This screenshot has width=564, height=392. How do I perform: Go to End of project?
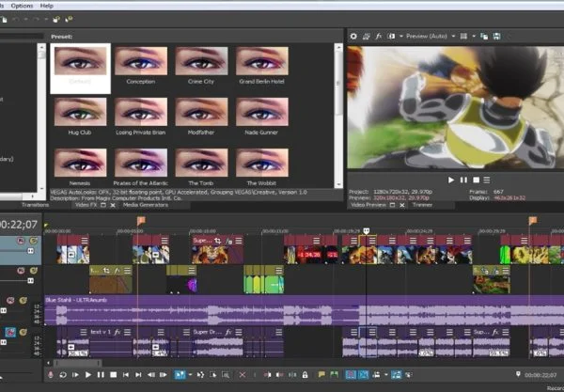click(x=138, y=375)
